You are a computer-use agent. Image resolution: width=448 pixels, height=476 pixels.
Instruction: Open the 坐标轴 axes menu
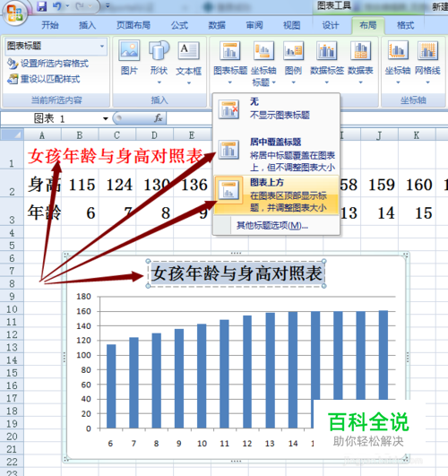(x=398, y=62)
